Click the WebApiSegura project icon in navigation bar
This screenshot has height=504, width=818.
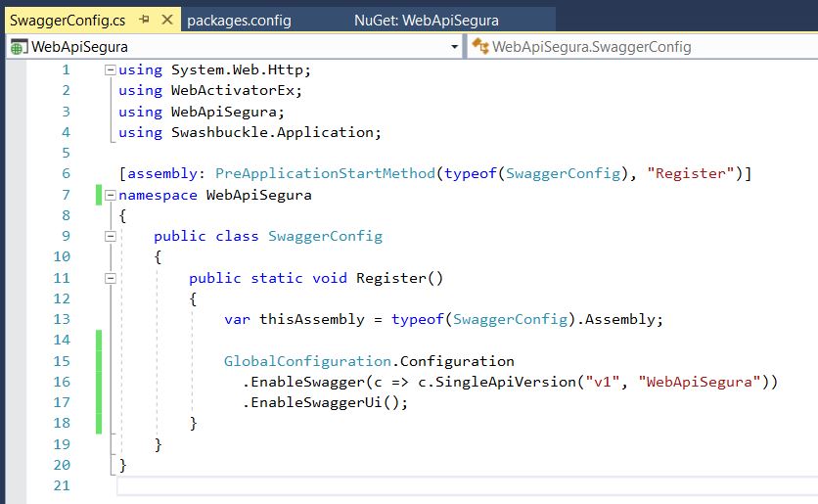19,46
